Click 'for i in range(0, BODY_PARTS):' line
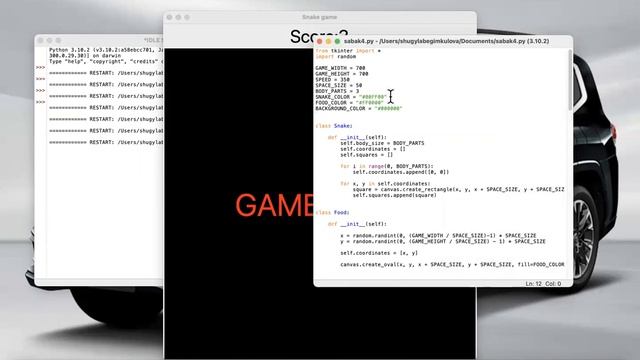 387,167
